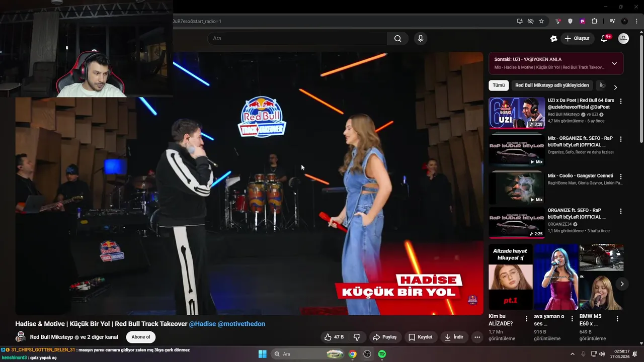Start voice search with the microphone icon
Viewport: 644px width, 362px height.
(x=421, y=39)
